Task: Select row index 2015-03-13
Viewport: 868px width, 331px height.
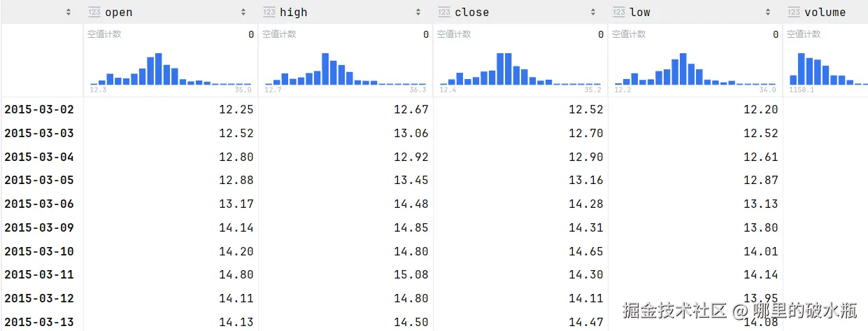Action: [39, 322]
